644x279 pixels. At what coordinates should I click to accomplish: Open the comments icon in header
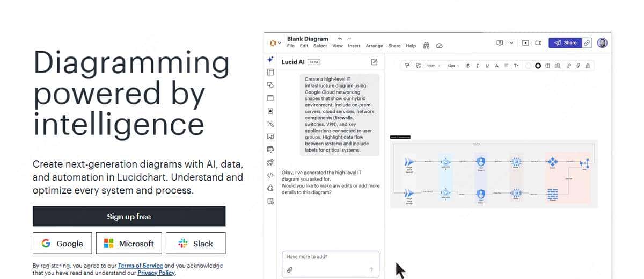click(x=500, y=43)
